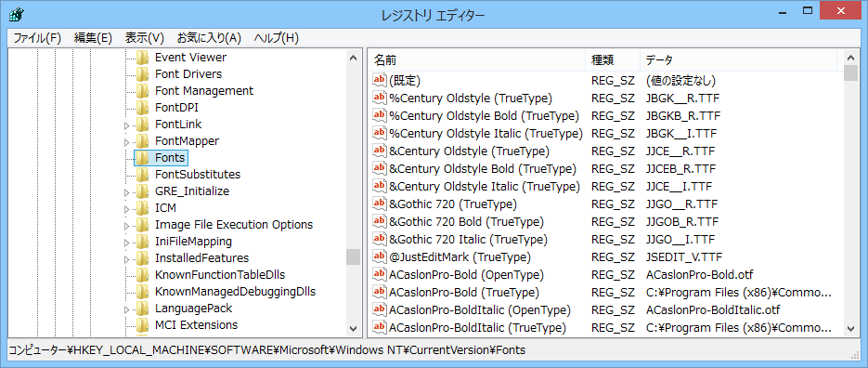Open the ファイル(F) menu
The width and height of the screenshot is (868, 368).
click(37, 38)
